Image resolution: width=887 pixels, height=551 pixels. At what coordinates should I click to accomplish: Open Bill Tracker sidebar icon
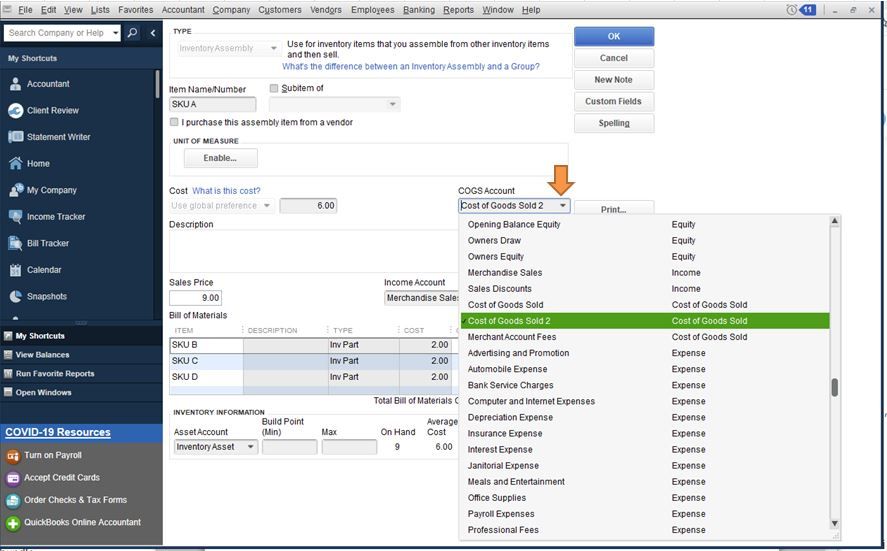pos(16,243)
